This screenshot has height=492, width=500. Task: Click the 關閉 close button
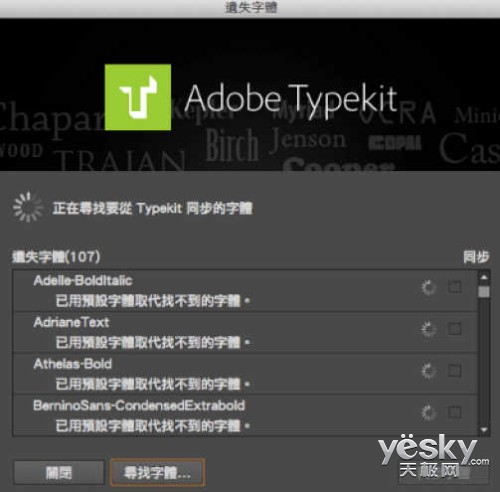[x=59, y=472]
